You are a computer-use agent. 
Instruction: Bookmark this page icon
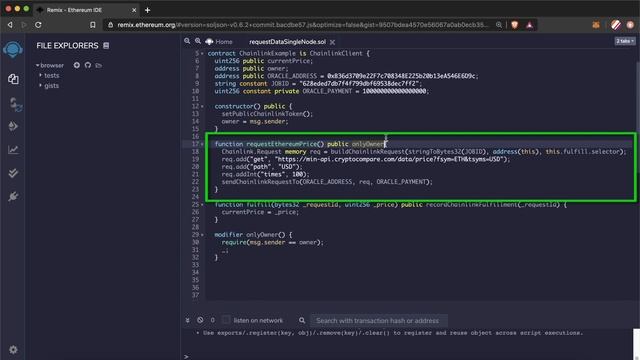pos(93,25)
